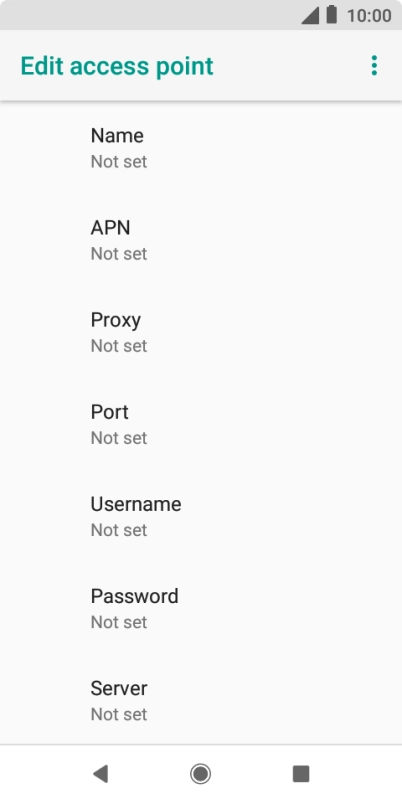Tap the Android back navigation button
The height and width of the screenshot is (804, 402).
100,773
